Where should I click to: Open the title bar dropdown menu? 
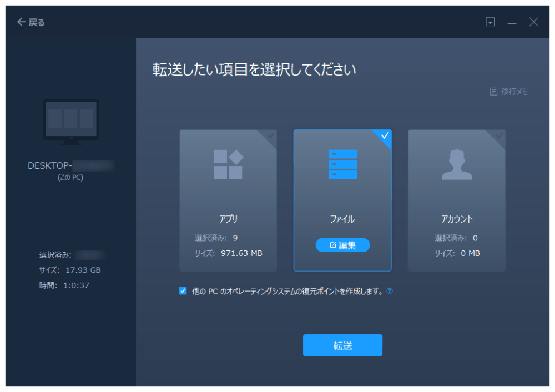click(x=490, y=22)
